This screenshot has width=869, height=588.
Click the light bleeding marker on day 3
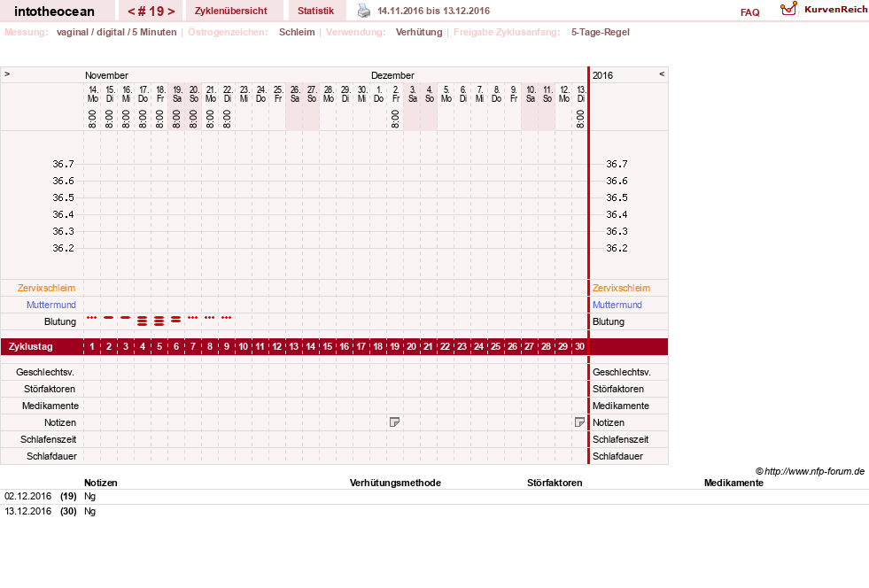pyautogui.click(x=126, y=318)
